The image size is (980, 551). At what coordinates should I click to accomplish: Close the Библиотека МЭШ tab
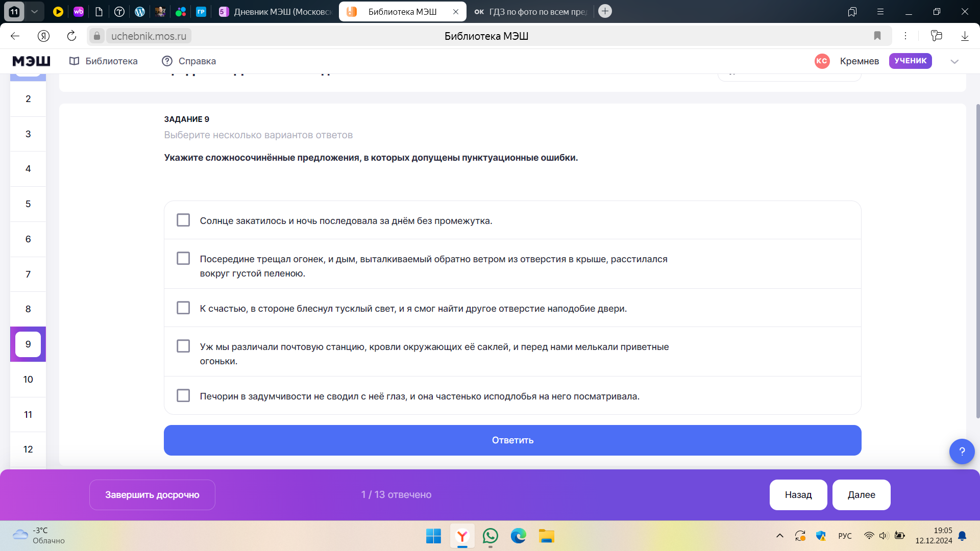[x=456, y=11]
